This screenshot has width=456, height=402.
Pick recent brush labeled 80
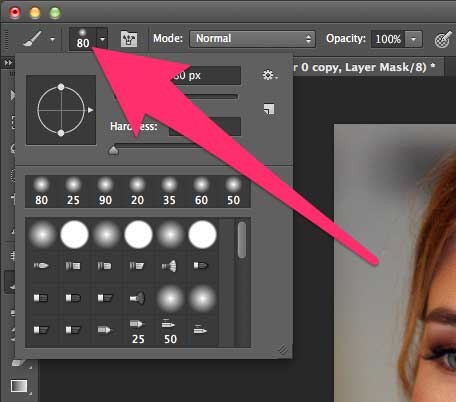41,192
